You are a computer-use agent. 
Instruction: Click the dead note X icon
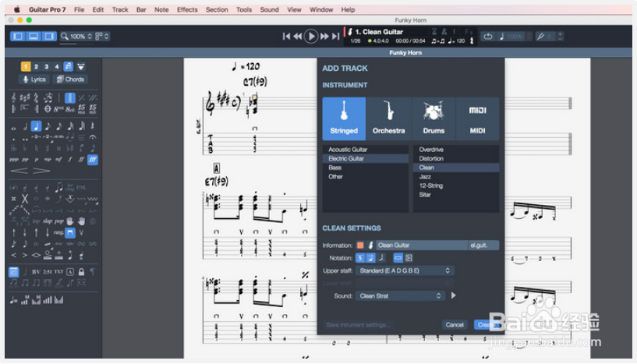pyautogui.click(x=25, y=199)
